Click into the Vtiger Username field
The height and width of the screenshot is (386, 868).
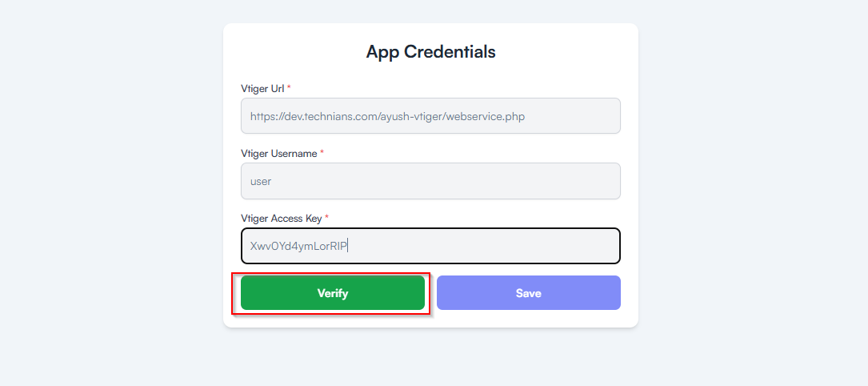pos(430,181)
